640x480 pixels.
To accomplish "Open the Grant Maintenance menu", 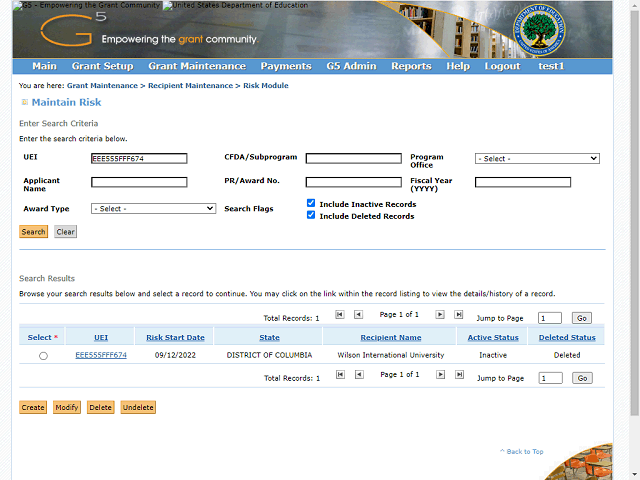I will (x=196, y=66).
